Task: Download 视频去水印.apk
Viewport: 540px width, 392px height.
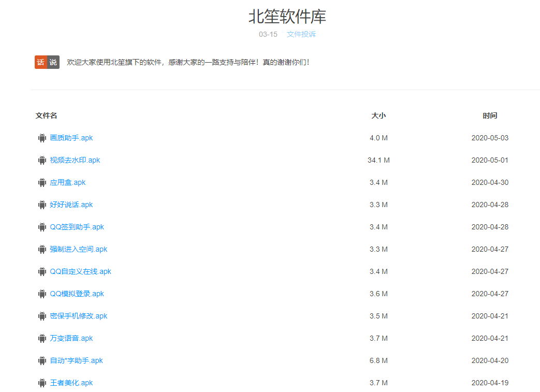Action: pyautogui.click(x=75, y=160)
